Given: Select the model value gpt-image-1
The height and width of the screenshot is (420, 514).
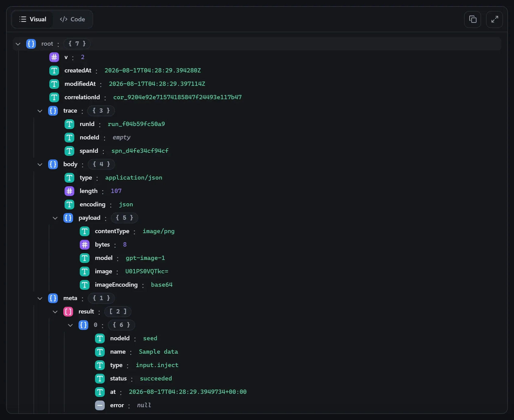Looking at the screenshot, I should point(145,258).
